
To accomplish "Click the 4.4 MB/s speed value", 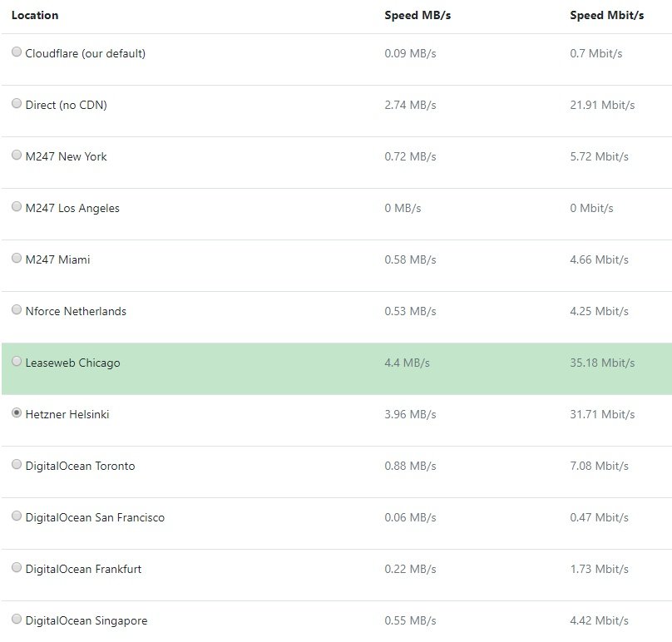I will pos(408,363).
